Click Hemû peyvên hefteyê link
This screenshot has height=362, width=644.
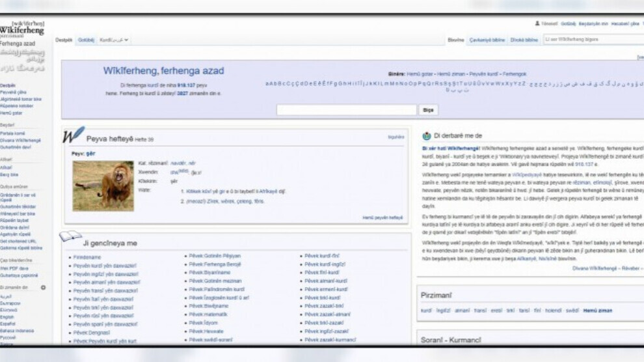(x=382, y=217)
